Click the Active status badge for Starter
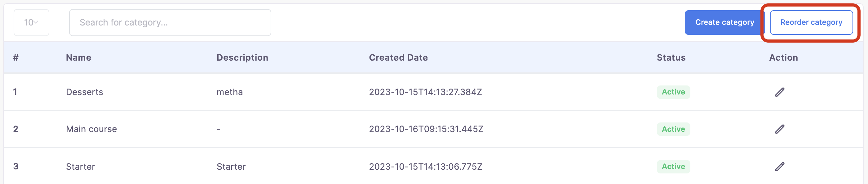Screen dimensions: 868x184 [673, 167]
